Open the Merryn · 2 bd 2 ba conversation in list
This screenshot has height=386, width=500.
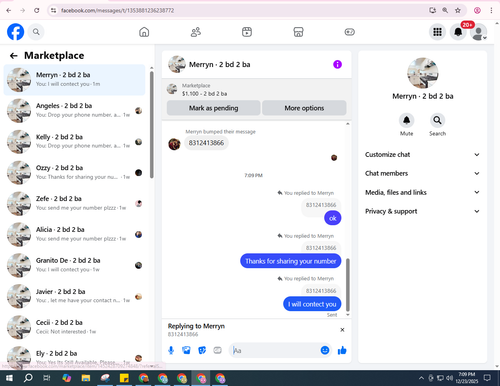click(74, 80)
